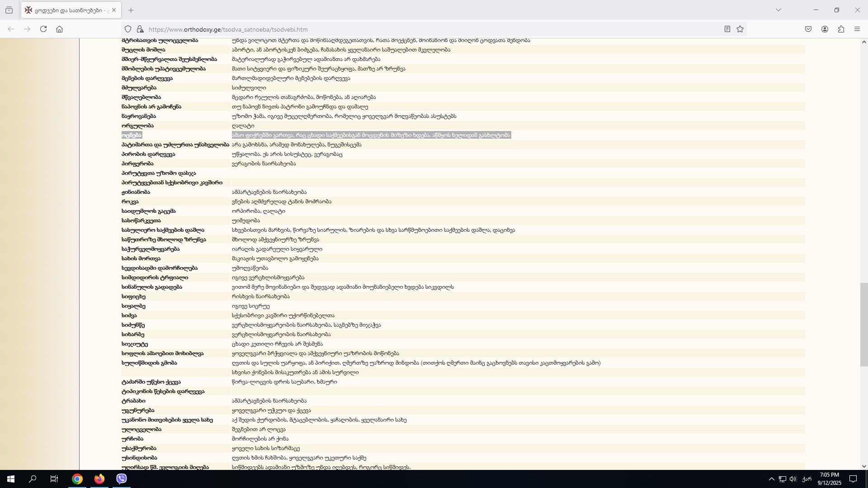Open Viber from the taskbar
Viewport: 868px width, 488px height.
pyautogui.click(x=121, y=479)
